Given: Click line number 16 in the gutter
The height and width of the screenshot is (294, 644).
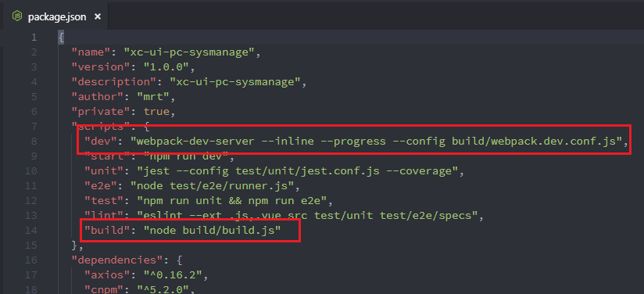Looking at the screenshot, I should [x=30, y=260].
